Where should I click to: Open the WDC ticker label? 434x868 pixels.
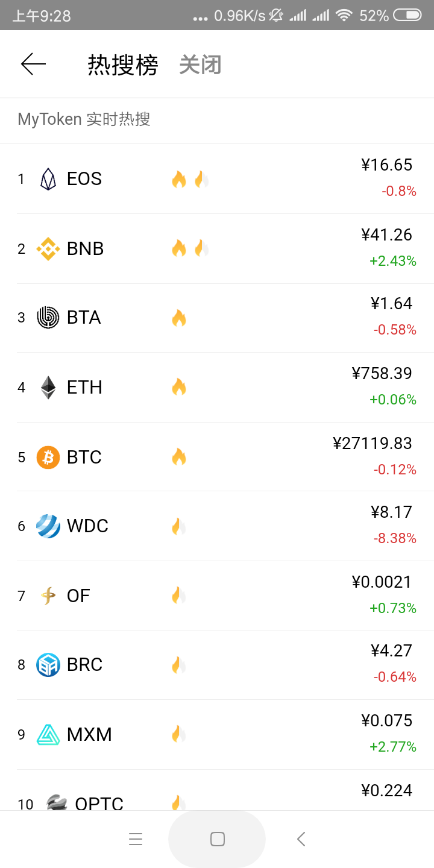[x=87, y=526]
